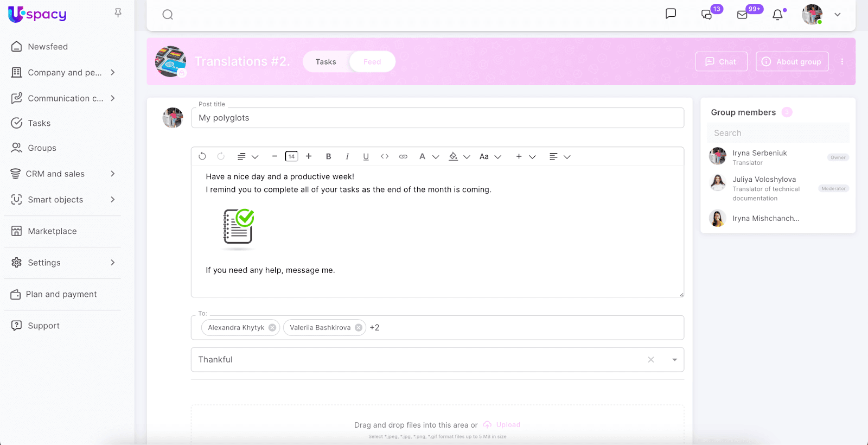Expand the CRM and sales menu
868x445 pixels.
[112, 174]
